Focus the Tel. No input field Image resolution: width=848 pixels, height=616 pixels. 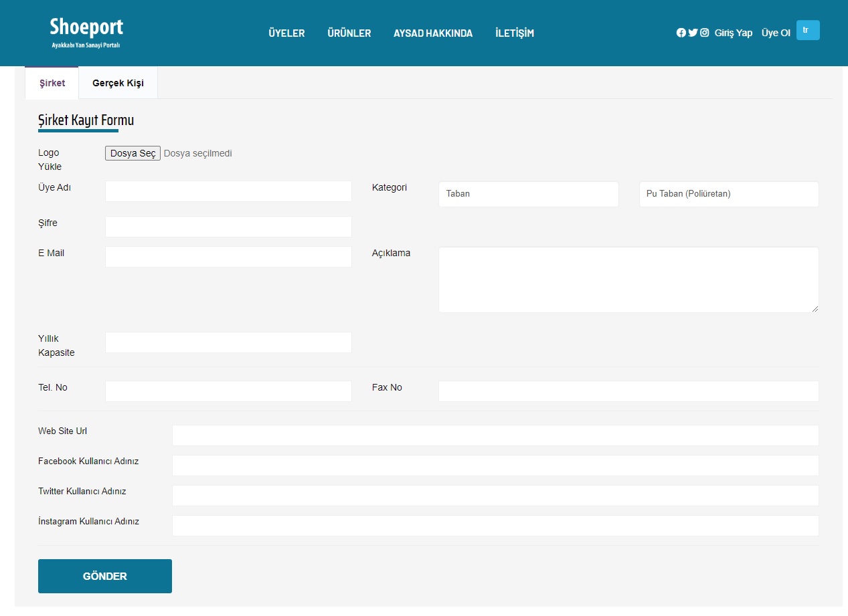[x=228, y=391]
